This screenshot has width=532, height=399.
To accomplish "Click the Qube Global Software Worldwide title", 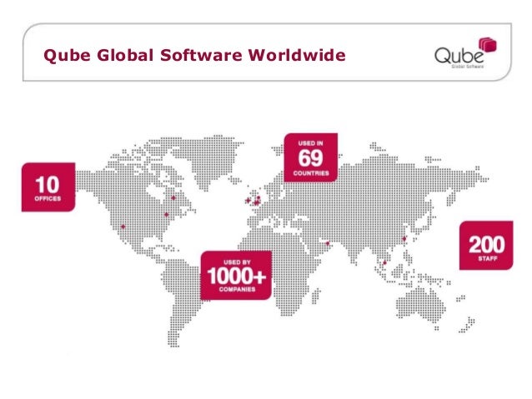I will (x=194, y=55).
